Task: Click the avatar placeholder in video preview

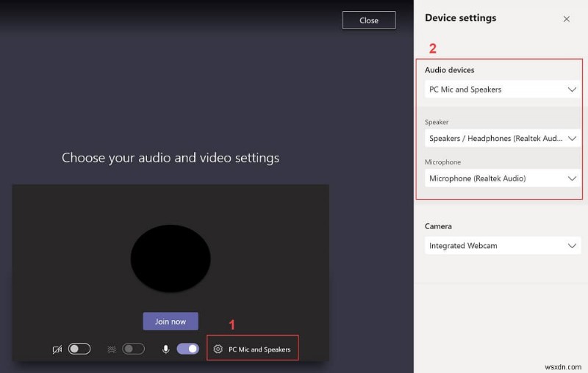Action: [171, 258]
